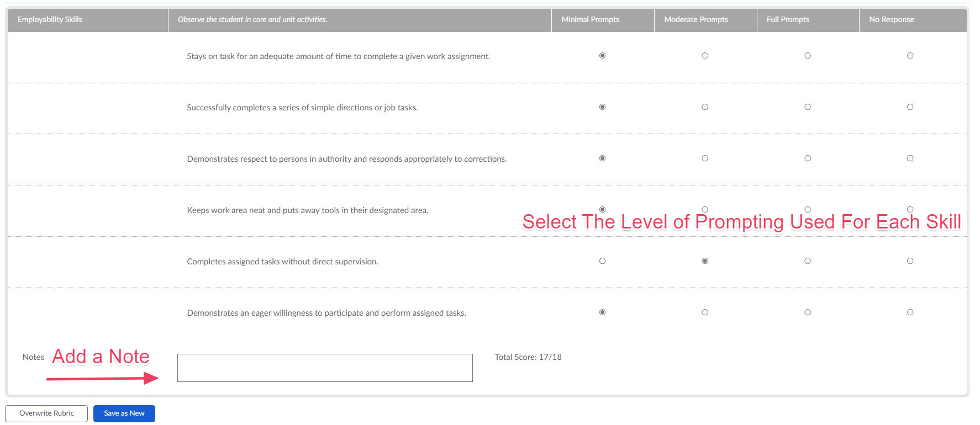Select Full Prompts for 'Stays on task' skill
Screen dimensions: 980x425
[808, 56]
